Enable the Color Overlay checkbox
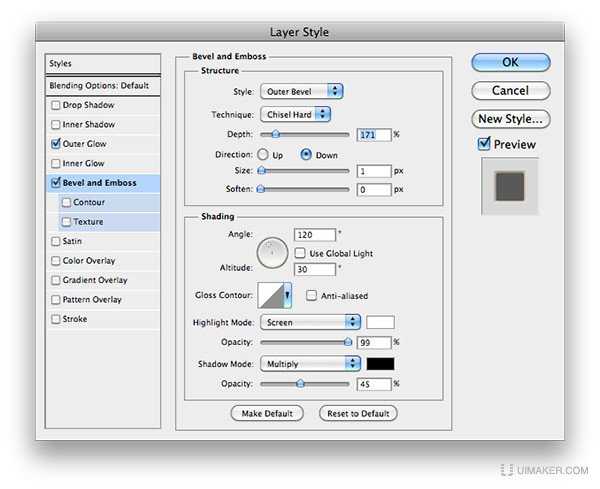 (55, 261)
